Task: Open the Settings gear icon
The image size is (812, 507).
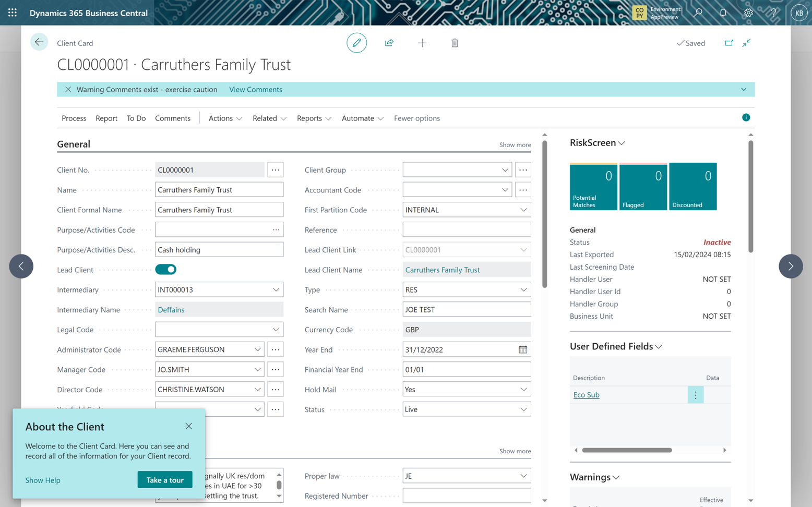Action: 748,13
